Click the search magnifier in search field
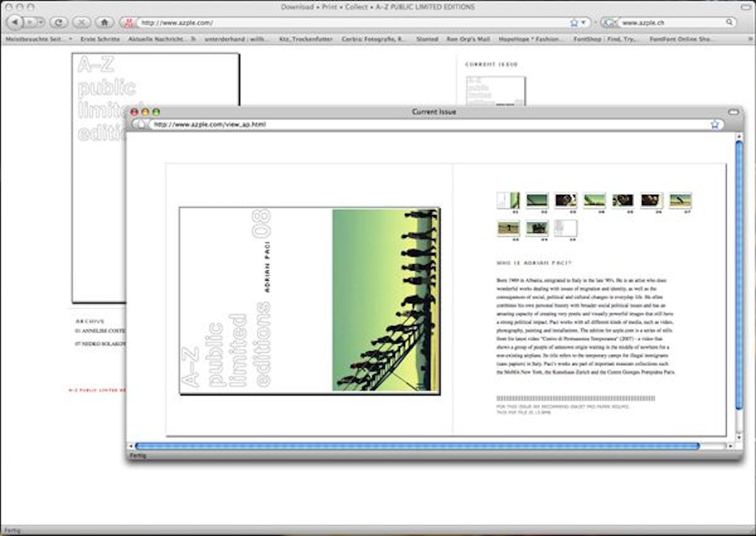The image size is (756, 536). click(x=729, y=22)
